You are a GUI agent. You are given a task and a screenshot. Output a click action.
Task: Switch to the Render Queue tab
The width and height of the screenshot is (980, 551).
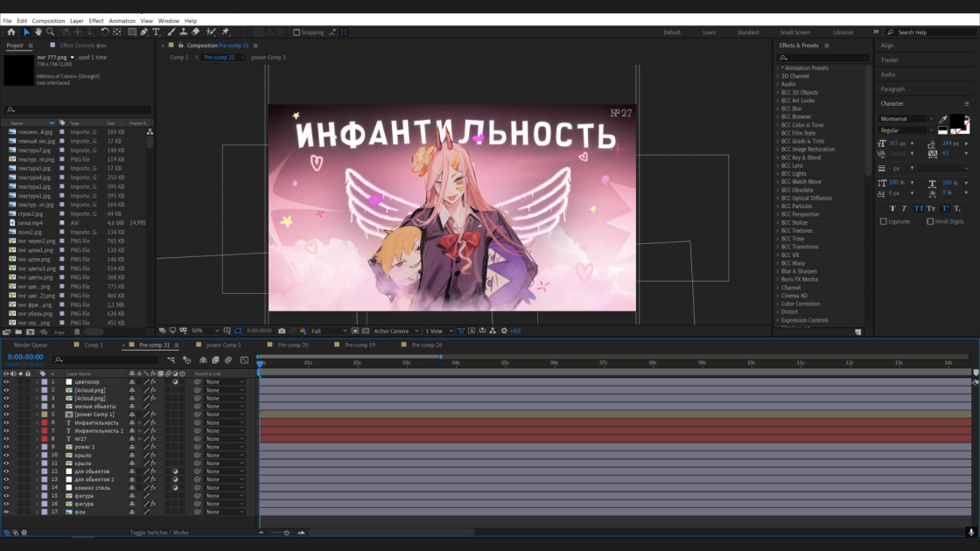tap(31, 345)
